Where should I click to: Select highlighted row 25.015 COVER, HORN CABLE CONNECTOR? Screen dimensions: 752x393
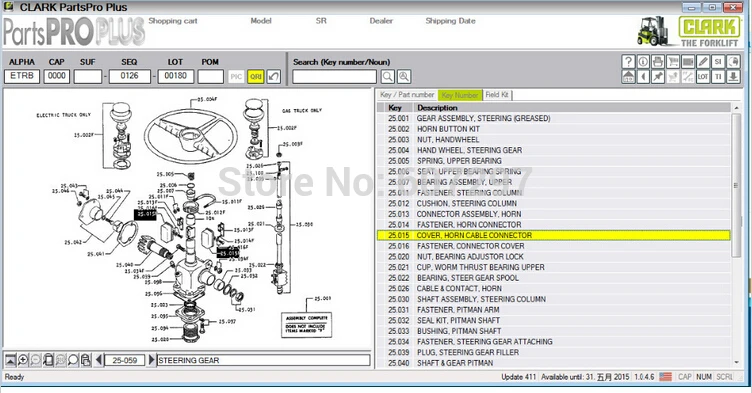click(553, 235)
